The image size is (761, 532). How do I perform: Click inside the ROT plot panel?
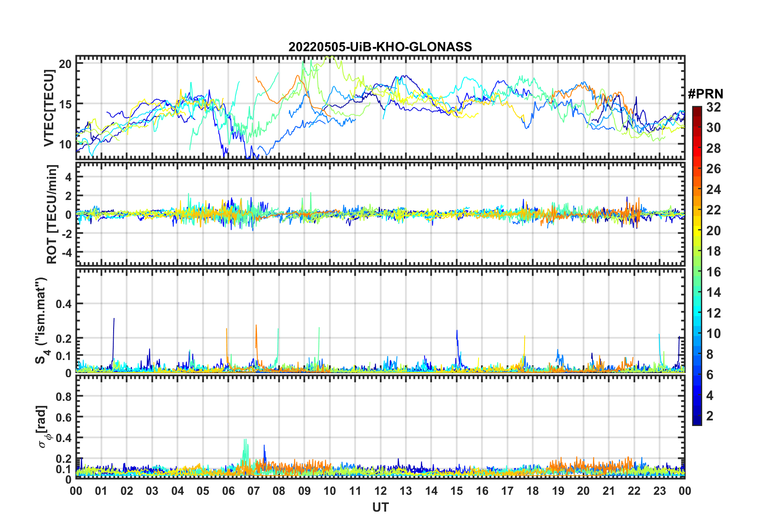[x=380, y=214]
